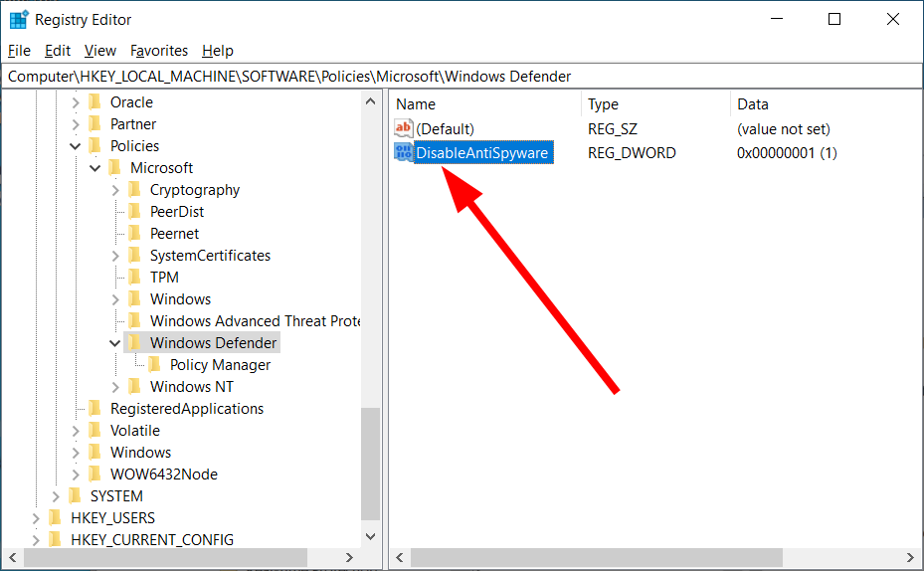Image resolution: width=924 pixels, height=571 pixels.
Task: Open the Edit menu
Action: coord(57,52)
